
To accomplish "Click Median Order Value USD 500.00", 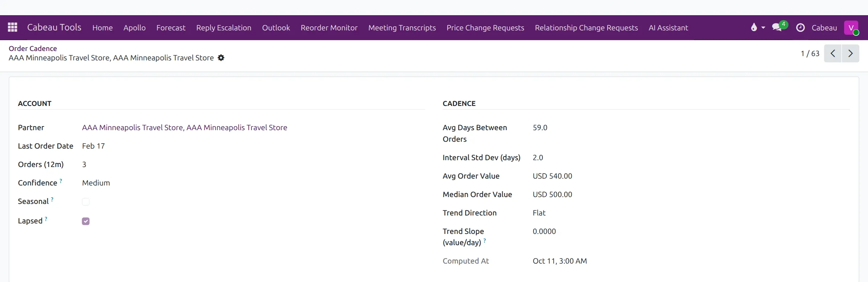I will point(552,195).
